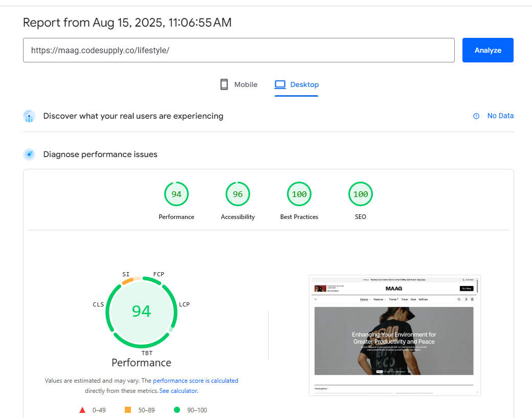Click the real users experience icon

29,116
